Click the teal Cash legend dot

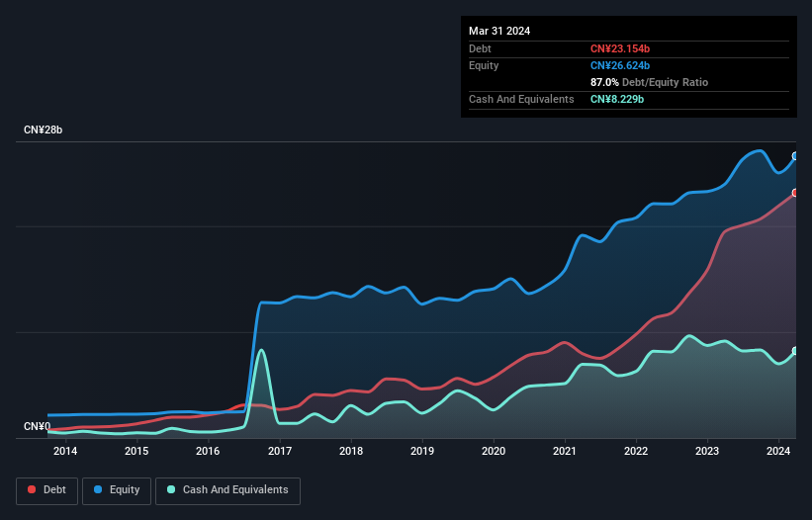pyautogui.click(x=171, y=489)
